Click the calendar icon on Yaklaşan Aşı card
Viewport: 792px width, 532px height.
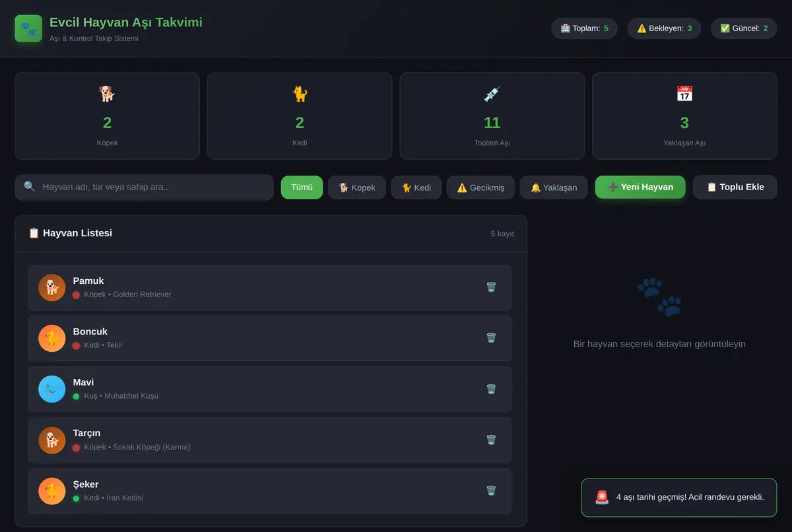coord(684,94)
